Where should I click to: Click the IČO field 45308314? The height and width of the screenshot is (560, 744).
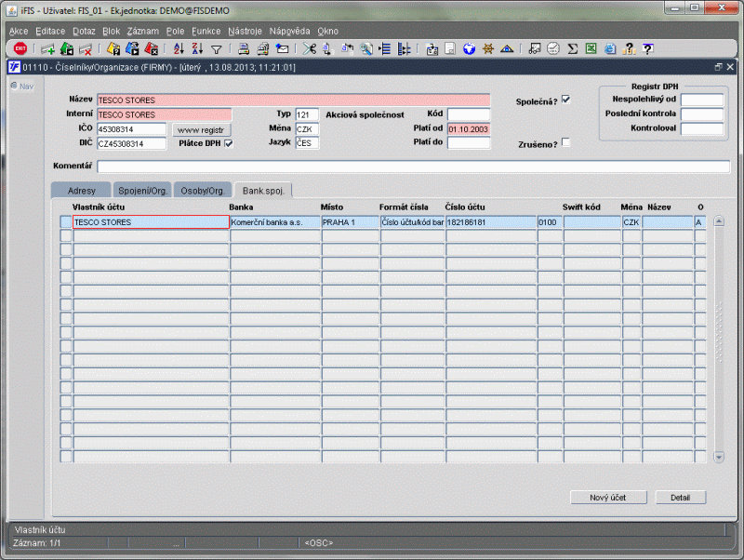(132, 129)
